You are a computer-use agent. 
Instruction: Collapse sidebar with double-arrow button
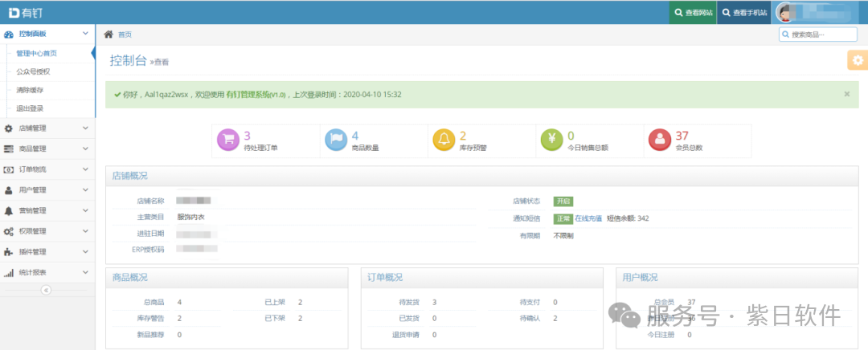point(46,290)
